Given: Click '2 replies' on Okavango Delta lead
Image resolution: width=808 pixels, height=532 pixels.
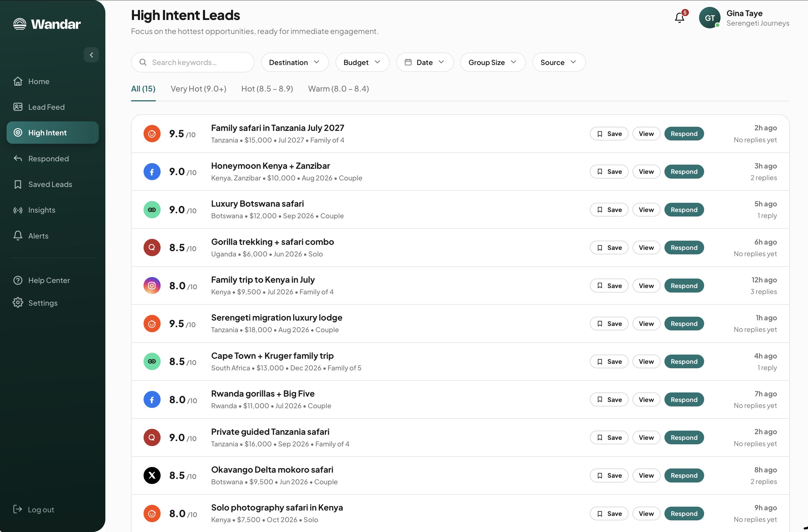Looking at the screenshot, I should pos(764,481).
